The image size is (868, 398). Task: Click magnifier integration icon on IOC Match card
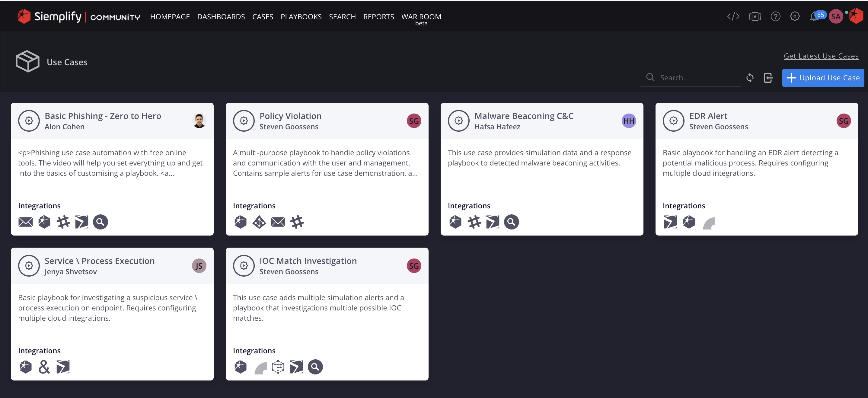click(315, 367)
